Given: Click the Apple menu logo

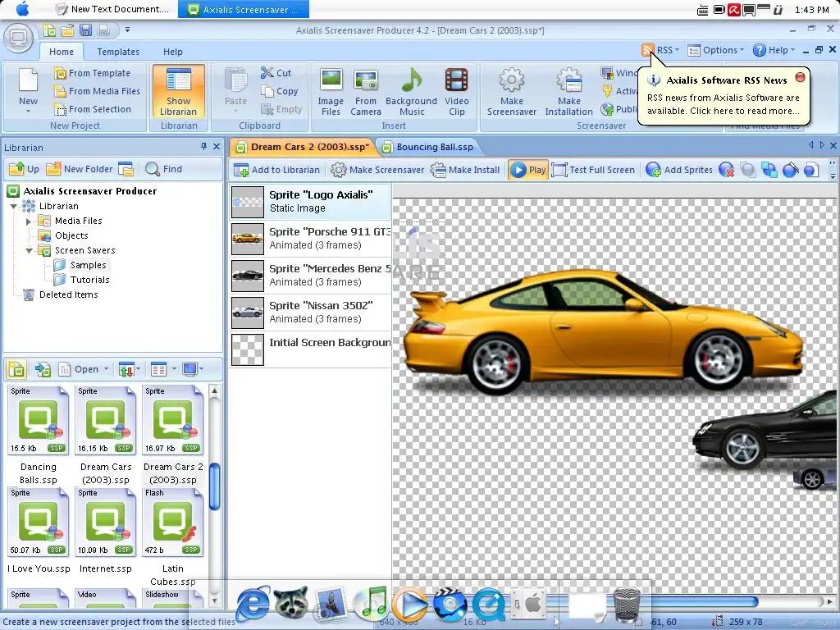Looking at the screenshot, I should [22, 9].
